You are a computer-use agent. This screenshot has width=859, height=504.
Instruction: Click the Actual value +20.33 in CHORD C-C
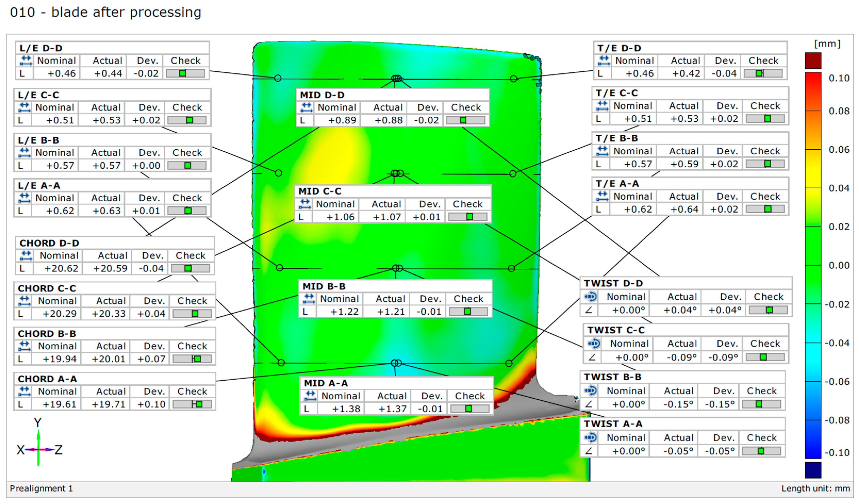(x=108, y=314)
